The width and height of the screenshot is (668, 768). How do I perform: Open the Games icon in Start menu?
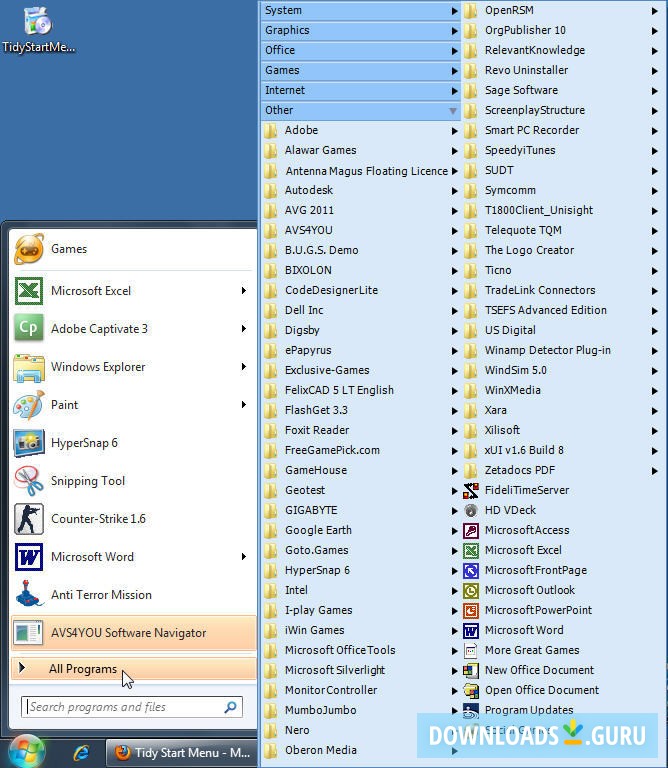(x=29, y=249)
